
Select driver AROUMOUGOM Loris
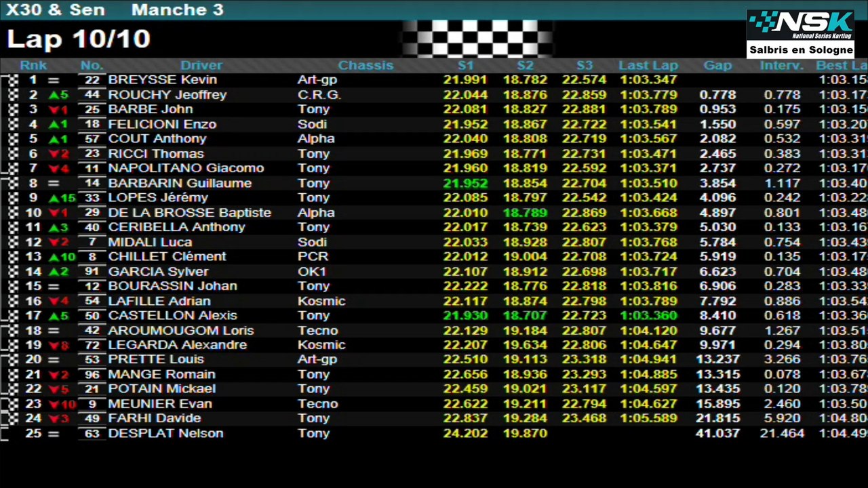[x=181, y=331]
